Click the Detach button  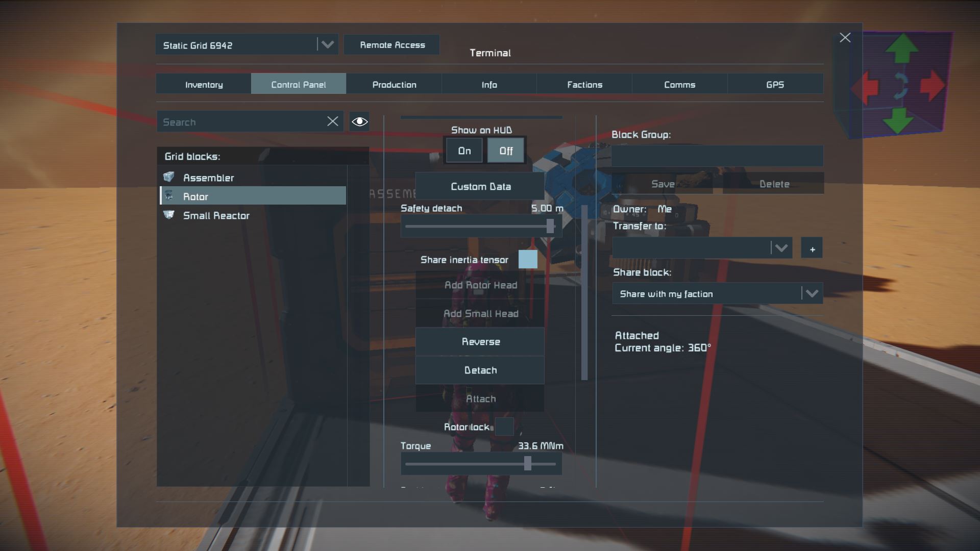pyautogui.click(x=480, y=370)
